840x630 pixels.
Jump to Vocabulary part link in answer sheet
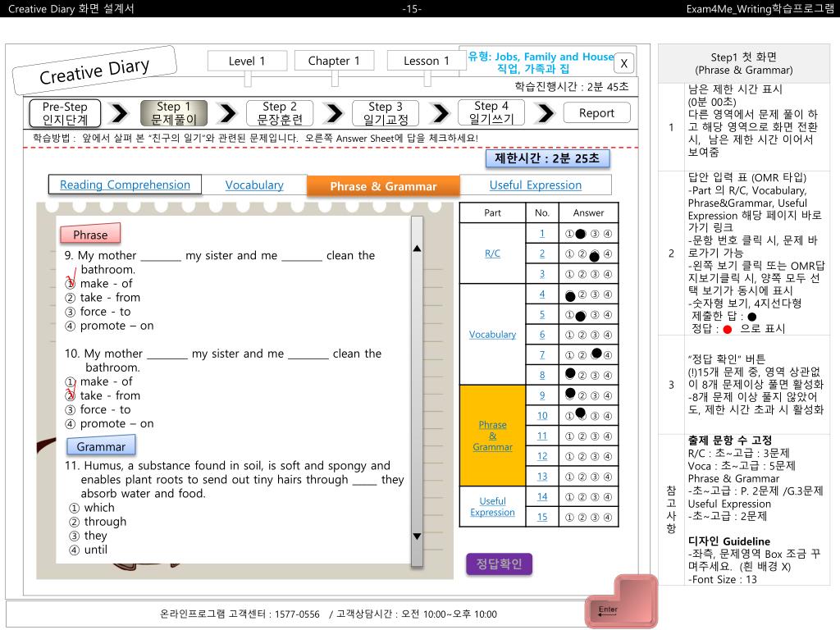[492, 335]
